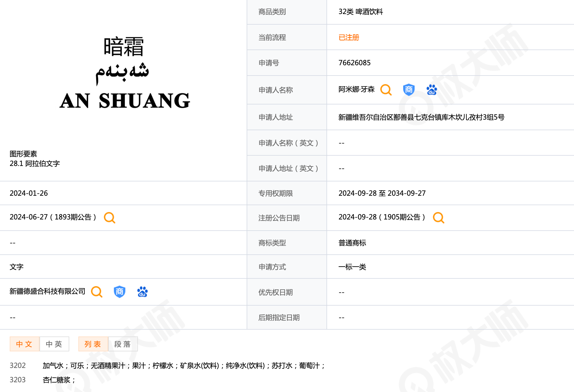Screen dimensions: 574x392
Task: Click goods group code 3202
Action: click(x=18, y=365)
